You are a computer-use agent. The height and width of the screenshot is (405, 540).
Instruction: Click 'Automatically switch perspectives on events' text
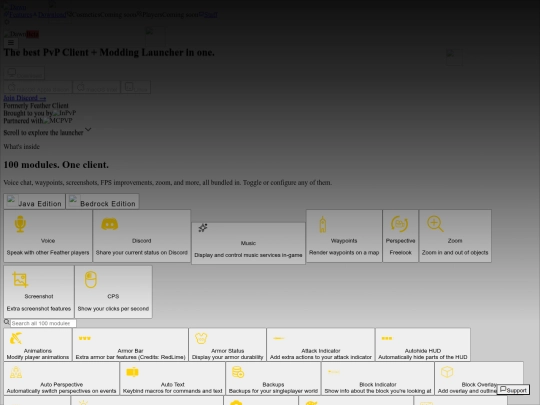tap(61, 391)
